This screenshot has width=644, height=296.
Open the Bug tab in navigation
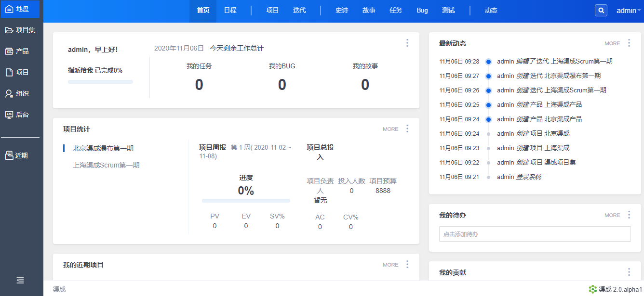pyautogui.click(x=422, y=11)
